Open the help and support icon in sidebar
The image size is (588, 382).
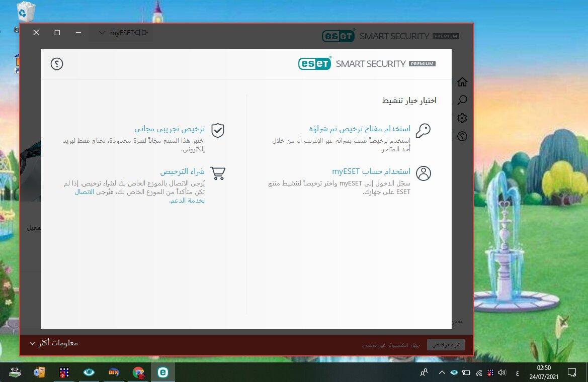click(x=462, y=136)
